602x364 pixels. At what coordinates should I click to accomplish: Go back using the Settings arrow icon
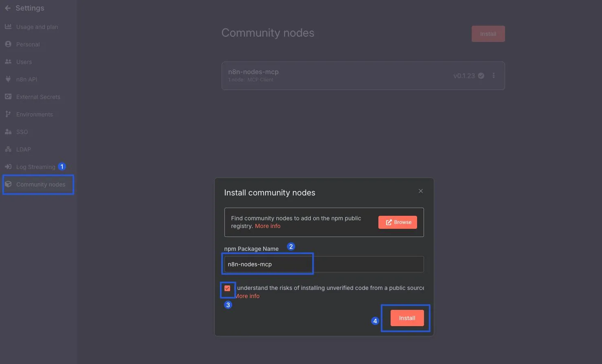(8, 8)
